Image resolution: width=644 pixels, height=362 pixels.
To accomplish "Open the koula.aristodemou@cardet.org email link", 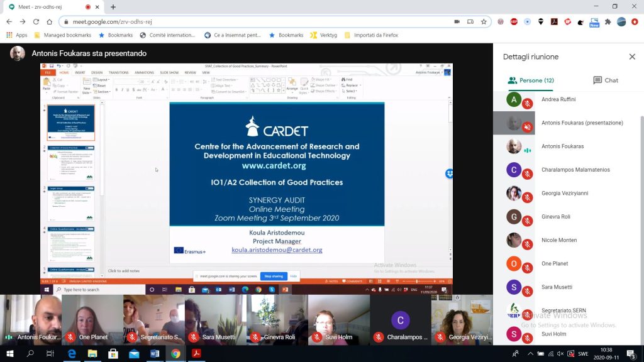I will tap(277, 250).
